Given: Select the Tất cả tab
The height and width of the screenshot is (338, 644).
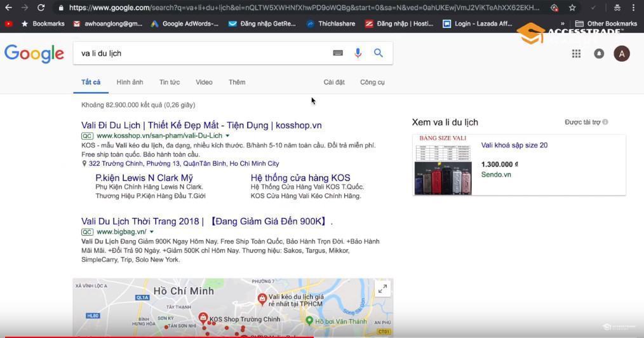Looking at the screenshot, I should coord(91,82).
